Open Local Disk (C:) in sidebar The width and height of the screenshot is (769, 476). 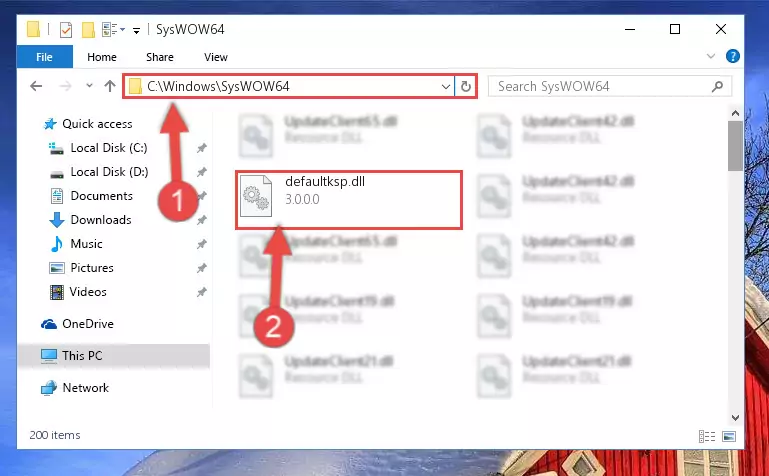[x=109, y=148]
